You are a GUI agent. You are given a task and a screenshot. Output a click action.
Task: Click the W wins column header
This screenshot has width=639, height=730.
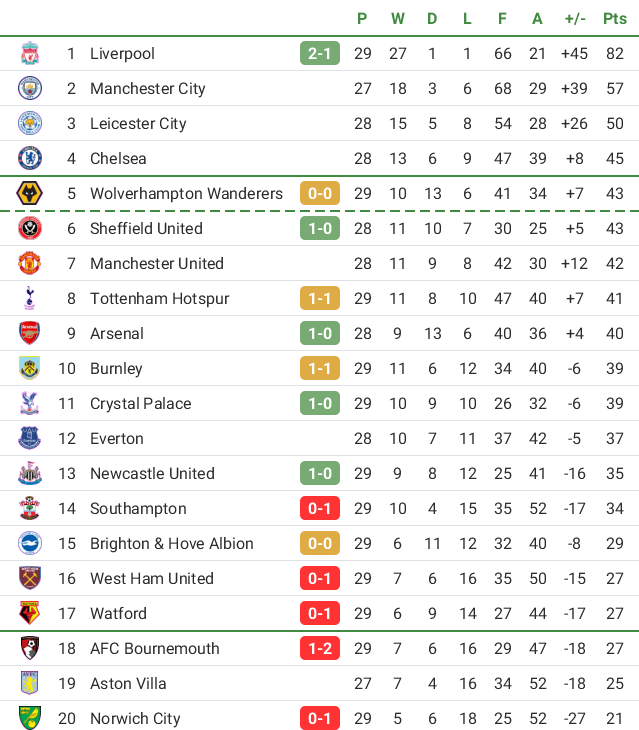398,18
